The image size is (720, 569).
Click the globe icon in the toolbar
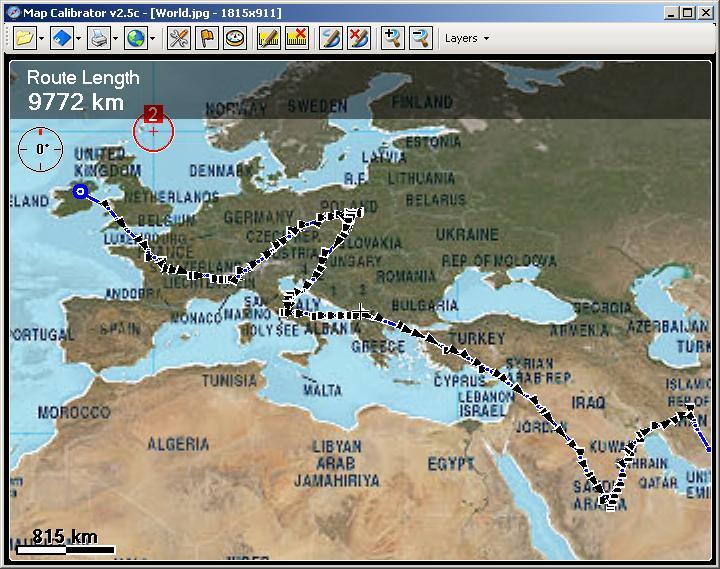[135, 38]
